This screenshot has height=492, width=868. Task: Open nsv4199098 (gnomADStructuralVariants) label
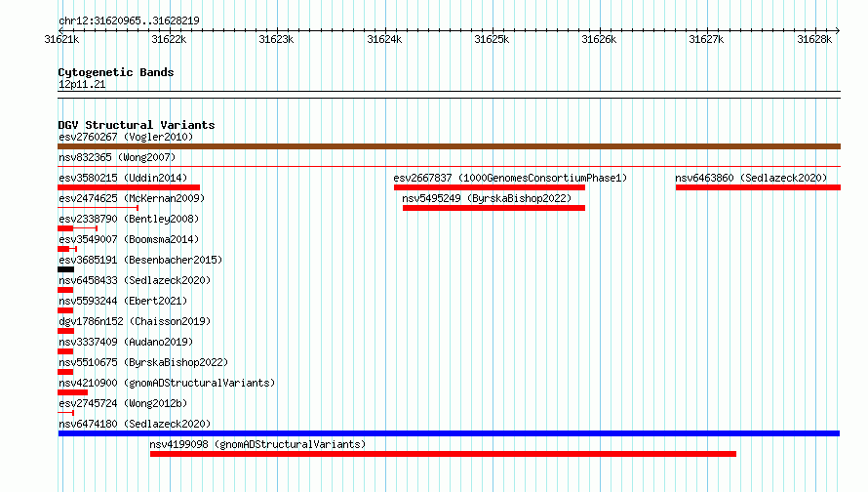coord(257,444)
